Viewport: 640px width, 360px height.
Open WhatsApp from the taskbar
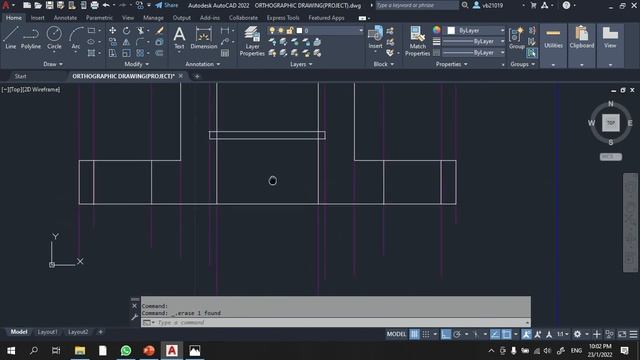pyautogui.click(x=126, y=351)
